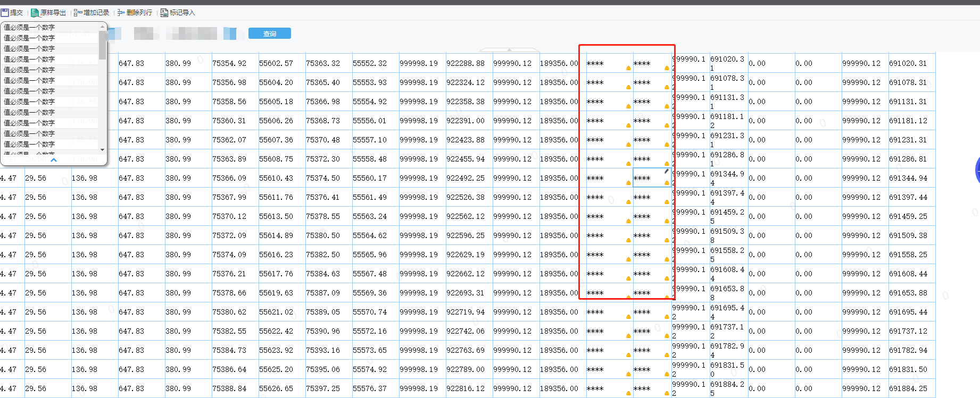Screen dimensions: 980x398
Task: Click the up arrow of the validation list scrollbar
Action: pos(102,27)
